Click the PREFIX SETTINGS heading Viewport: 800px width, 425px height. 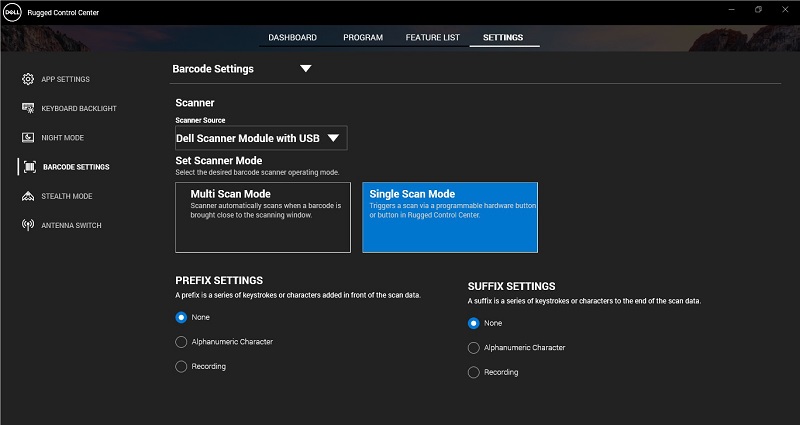click(219, 280)
